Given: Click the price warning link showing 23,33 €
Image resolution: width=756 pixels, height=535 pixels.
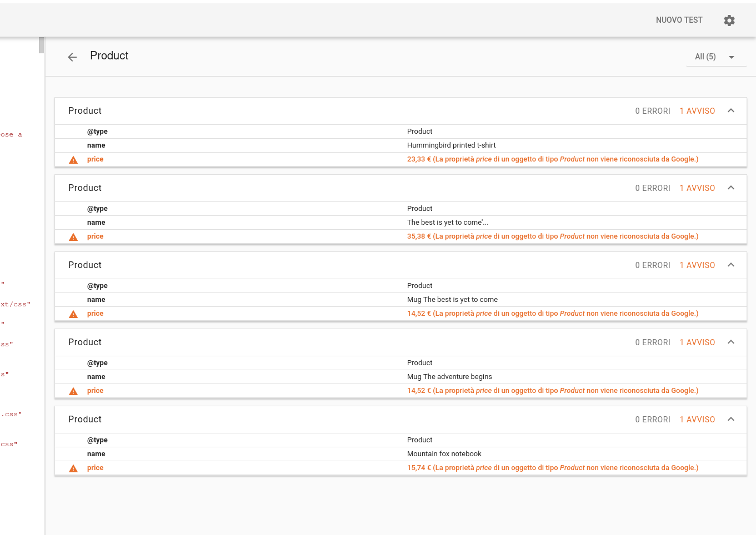Looking at the screenshot, I should (419, 159).
